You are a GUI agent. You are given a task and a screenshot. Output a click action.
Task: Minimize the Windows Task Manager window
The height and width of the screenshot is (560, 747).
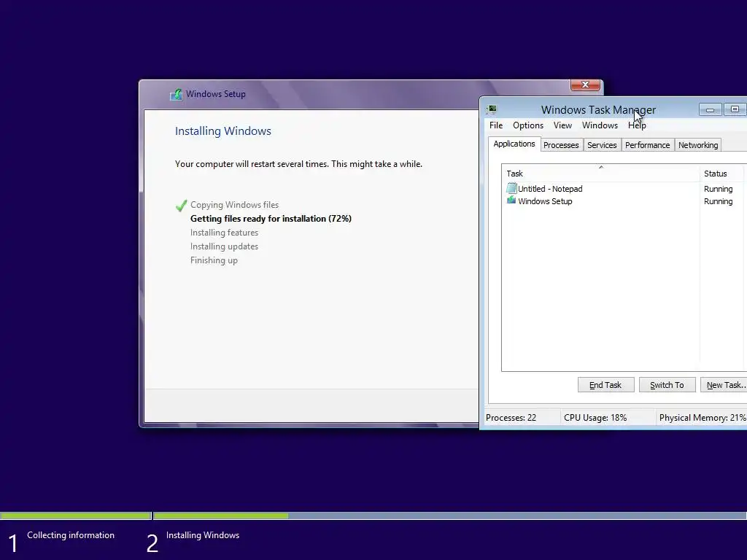click(710, 109)
